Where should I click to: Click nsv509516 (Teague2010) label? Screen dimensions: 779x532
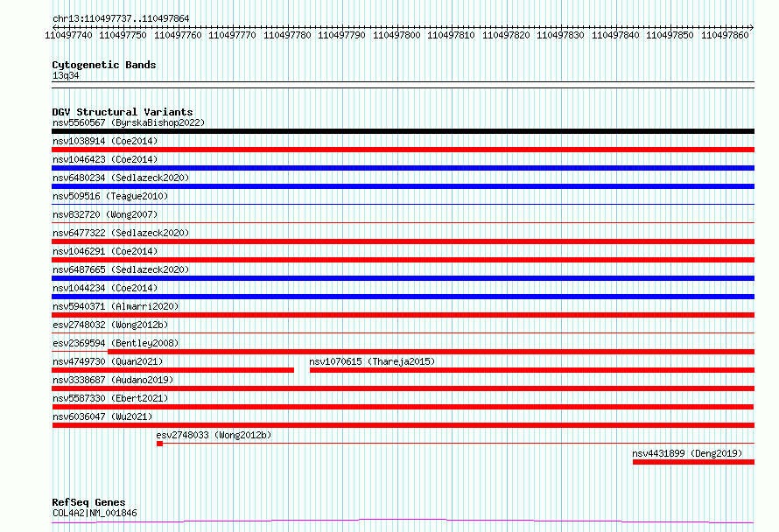tap(110, 196)
